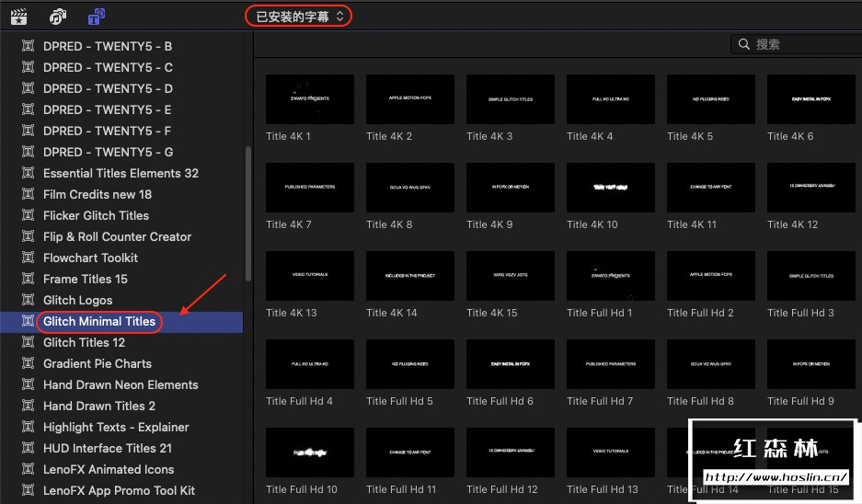Click the title icon beside Glitch Logos
The height and width of the screenshot is (504, 862).
tap(28, 300)
